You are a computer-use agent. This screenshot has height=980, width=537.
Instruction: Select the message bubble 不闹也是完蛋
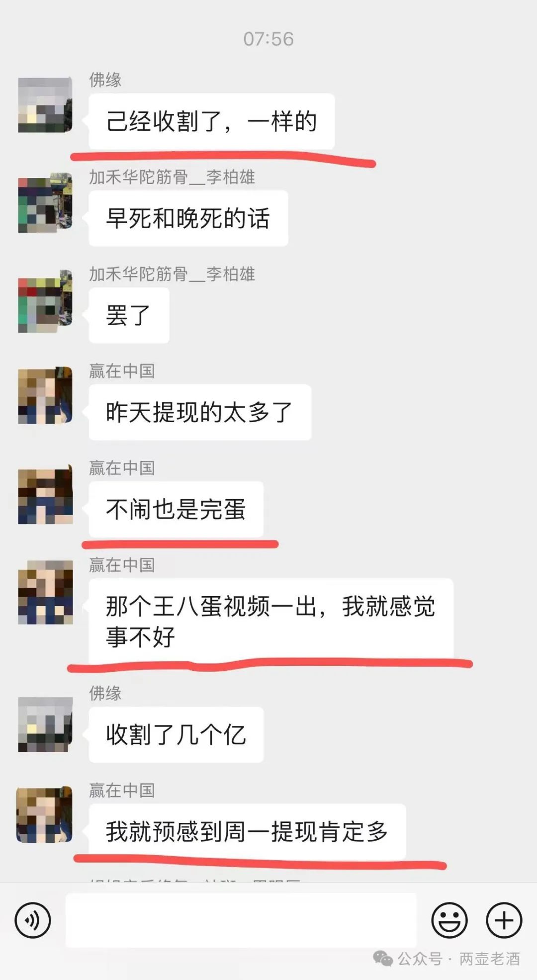click(176, 509)
